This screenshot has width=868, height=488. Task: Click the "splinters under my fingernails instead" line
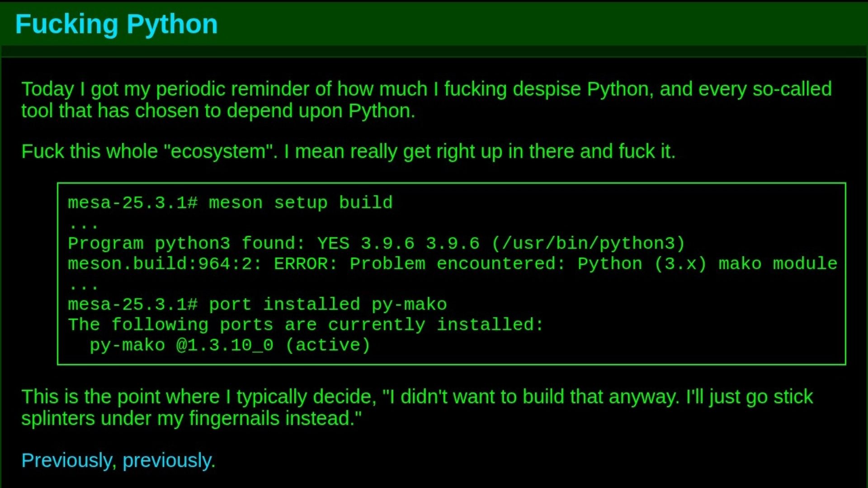point(191,418)
